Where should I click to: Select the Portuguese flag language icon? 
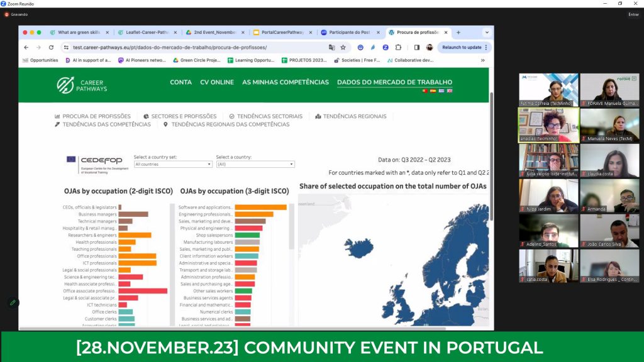[x=425, y=91]
